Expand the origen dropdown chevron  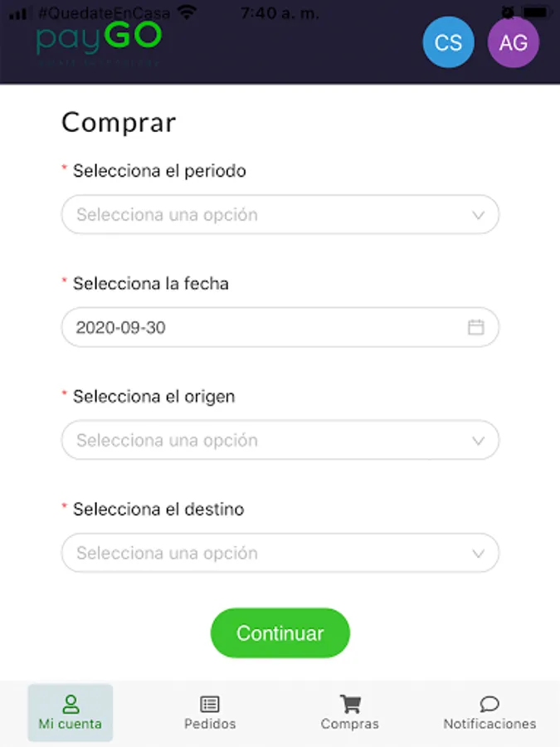tap(478, 441)
